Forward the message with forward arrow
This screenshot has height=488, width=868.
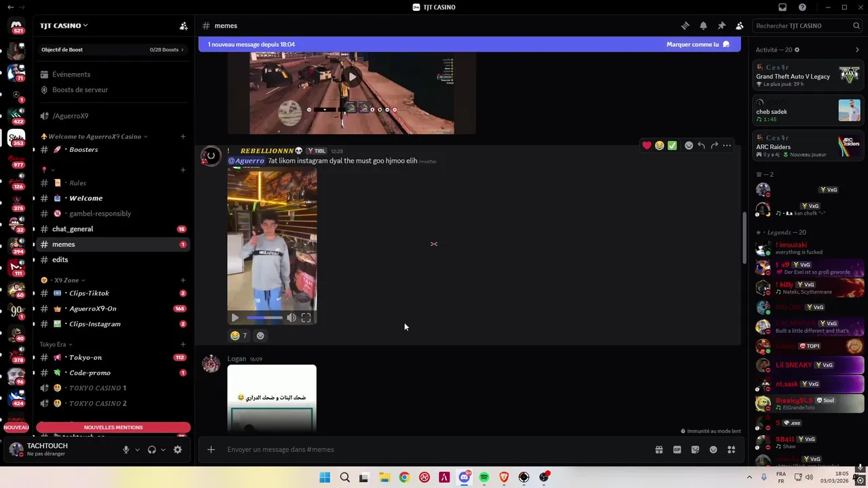tap(714, 145)
